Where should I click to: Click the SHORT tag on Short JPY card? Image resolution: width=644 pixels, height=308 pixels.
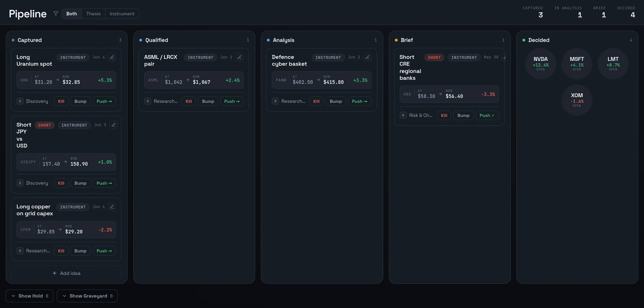44,125
